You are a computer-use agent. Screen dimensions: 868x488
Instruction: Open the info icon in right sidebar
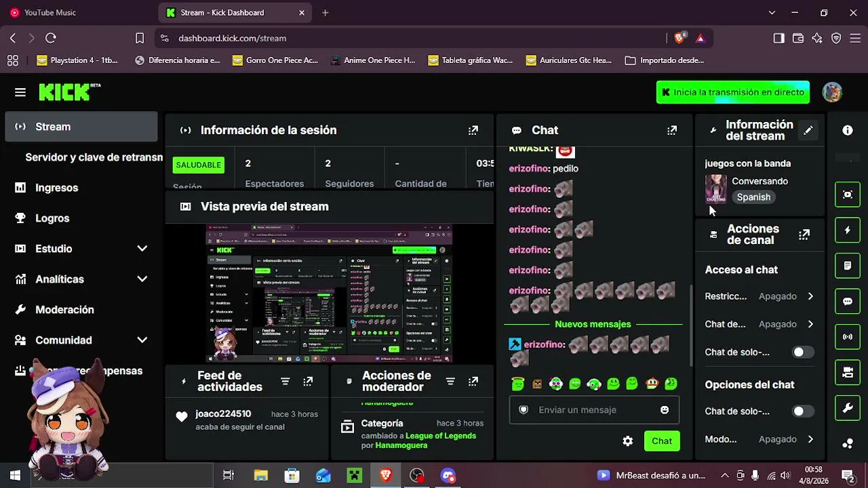(848, 130)
